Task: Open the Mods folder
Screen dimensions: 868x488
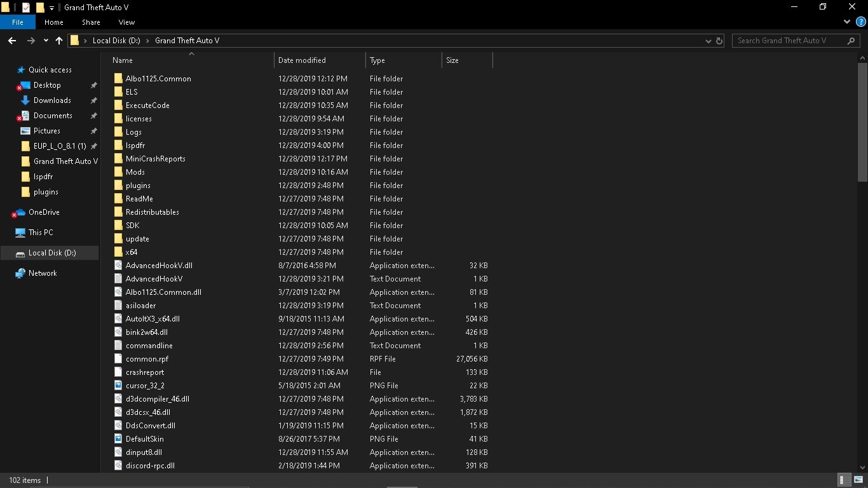Action: point(135,172)
